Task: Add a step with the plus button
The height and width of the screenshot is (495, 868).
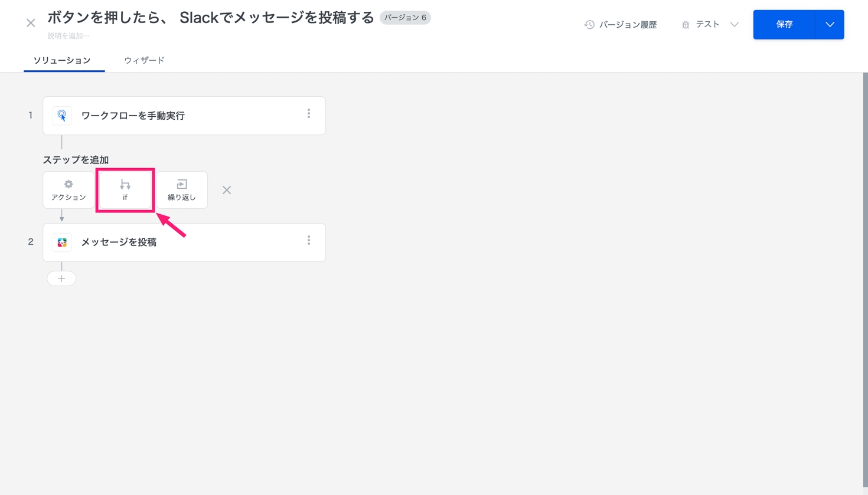Action: point(61,278)
